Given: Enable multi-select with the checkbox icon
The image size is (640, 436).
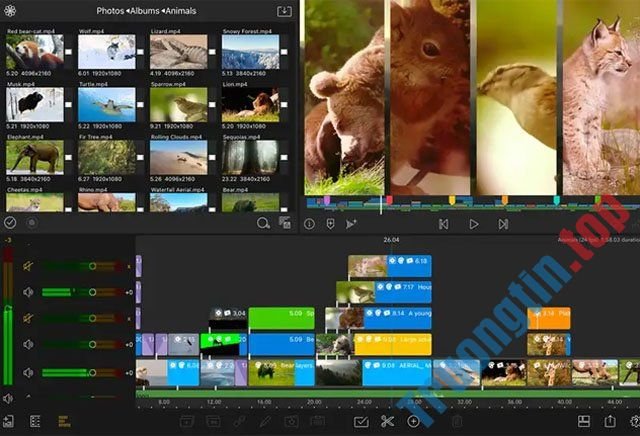Looking at the screenshot, I should (x=361, y=422).
